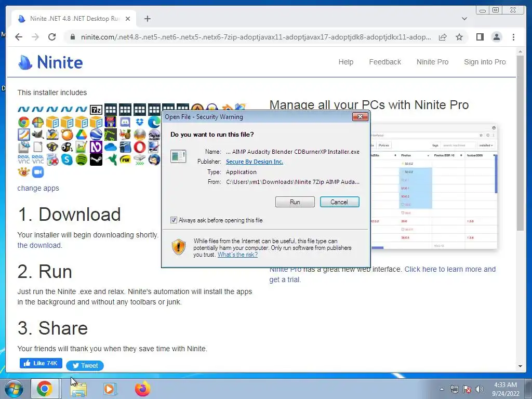
Task: Open a new browser tab
Action: pos(147,19)
